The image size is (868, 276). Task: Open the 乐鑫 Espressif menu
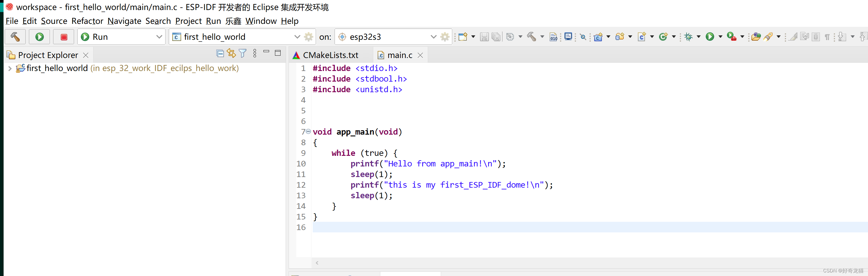click(x=233, y=21)
